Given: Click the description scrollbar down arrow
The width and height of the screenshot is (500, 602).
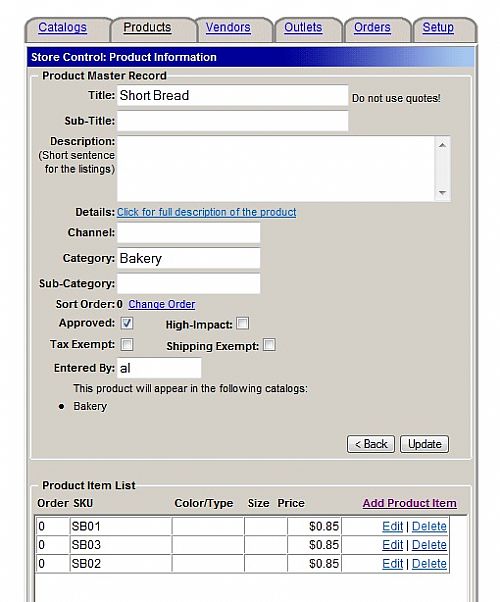Looking at the screenshot, I should point(442,192).
